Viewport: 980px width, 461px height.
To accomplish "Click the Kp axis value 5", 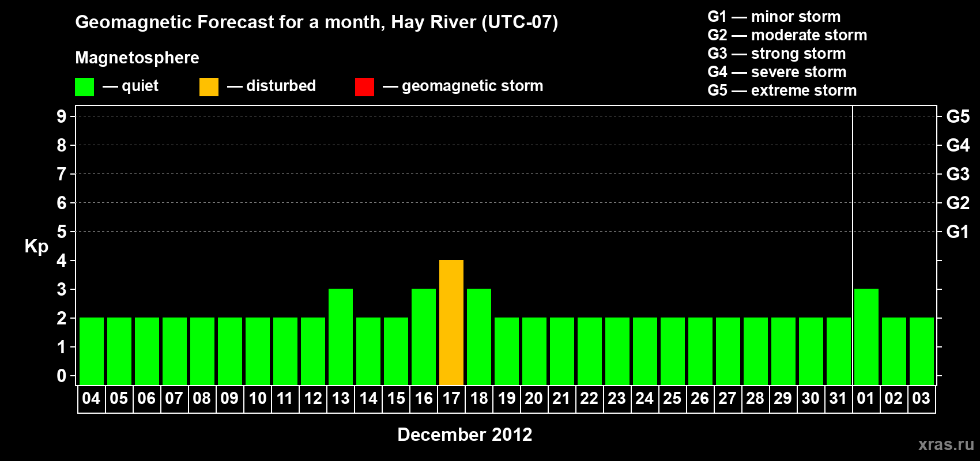I will [61, 232].
